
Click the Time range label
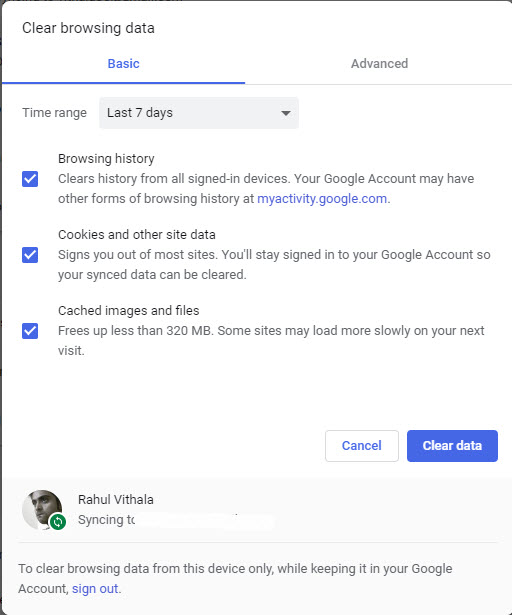coord(55,113)
